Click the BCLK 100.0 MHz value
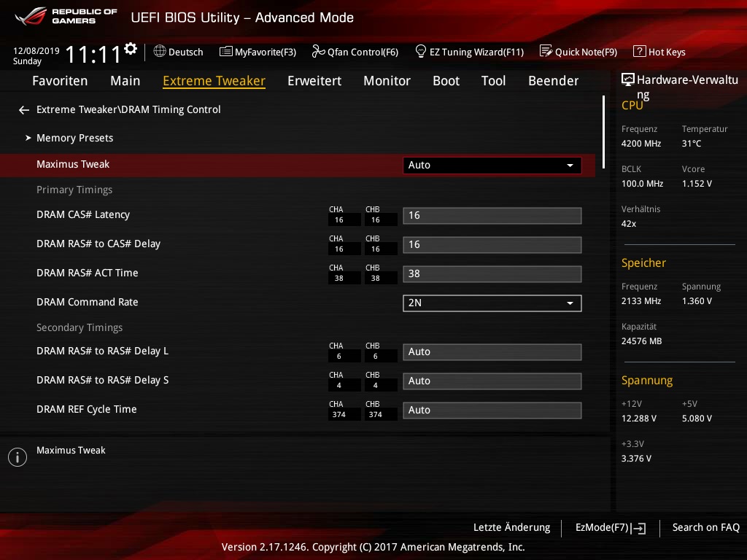 tap(642, 183)
